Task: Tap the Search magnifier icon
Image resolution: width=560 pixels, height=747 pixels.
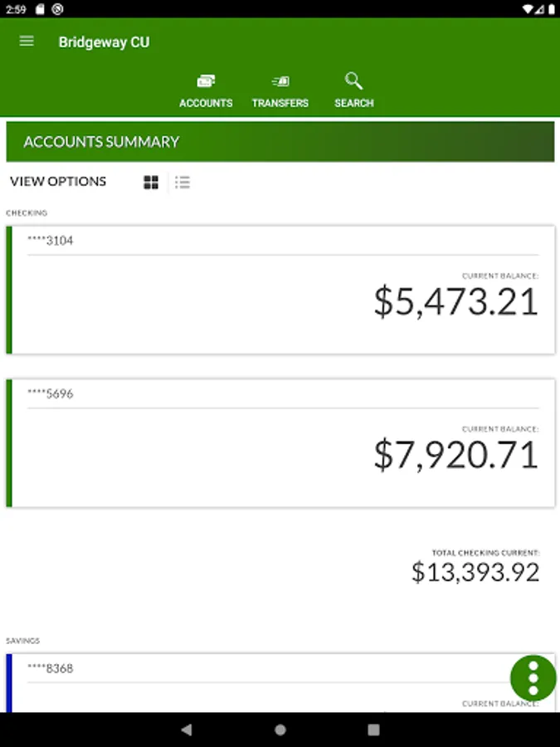Action: (x=354, y=81)
